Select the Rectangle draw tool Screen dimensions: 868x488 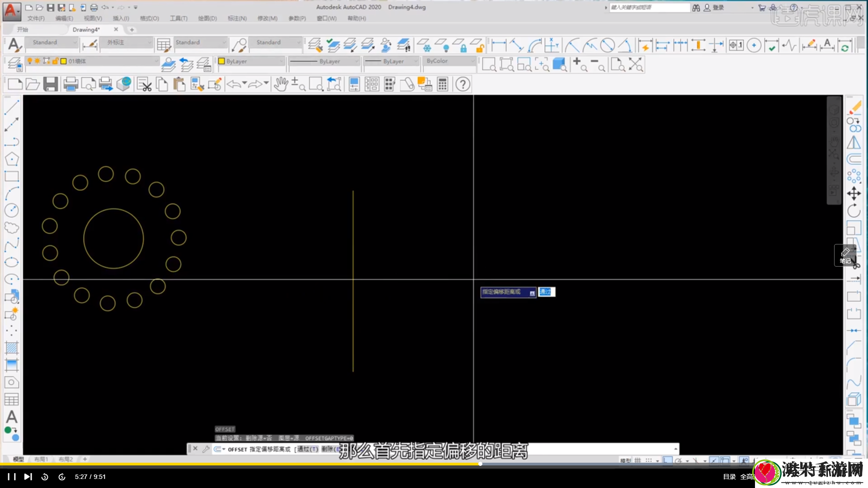click(x=12, y=176)
